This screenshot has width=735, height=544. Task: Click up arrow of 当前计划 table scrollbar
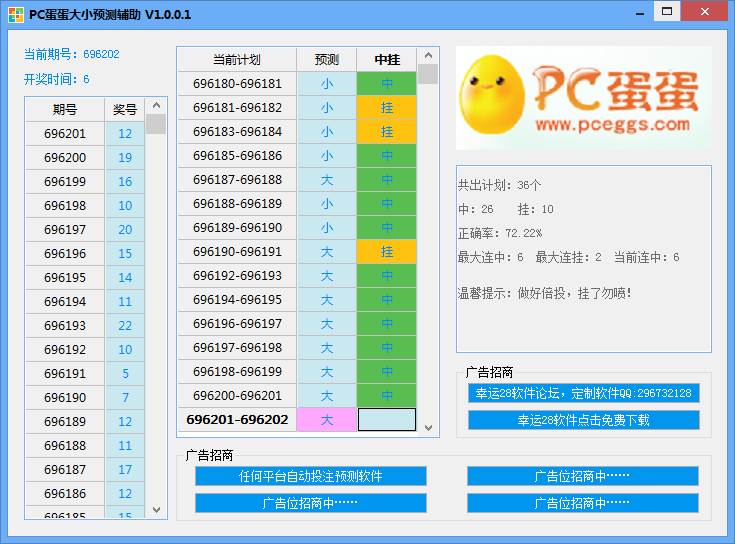[x=428, y=55]
